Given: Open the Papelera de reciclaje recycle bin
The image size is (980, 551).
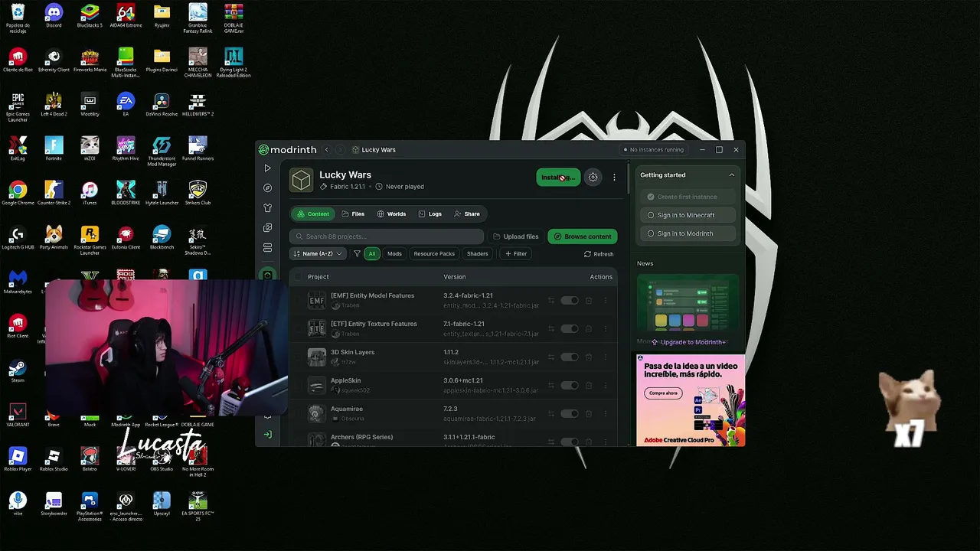Looking at the screenshot, I should 18,18.
